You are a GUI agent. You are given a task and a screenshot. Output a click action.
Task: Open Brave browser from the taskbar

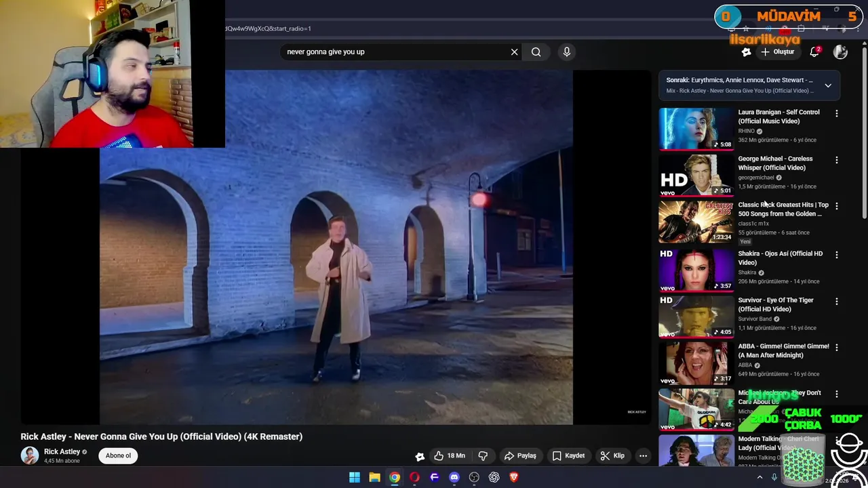(x=514, y=477)
